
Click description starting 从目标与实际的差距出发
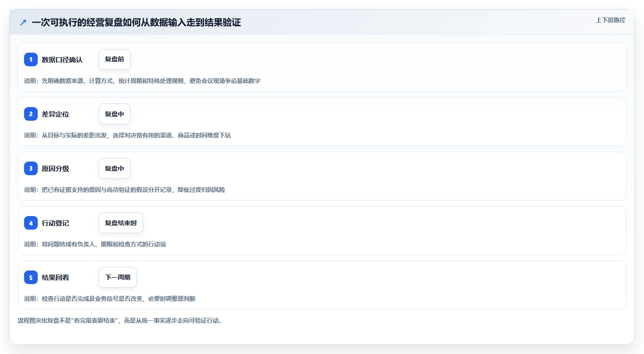(128, 135)
